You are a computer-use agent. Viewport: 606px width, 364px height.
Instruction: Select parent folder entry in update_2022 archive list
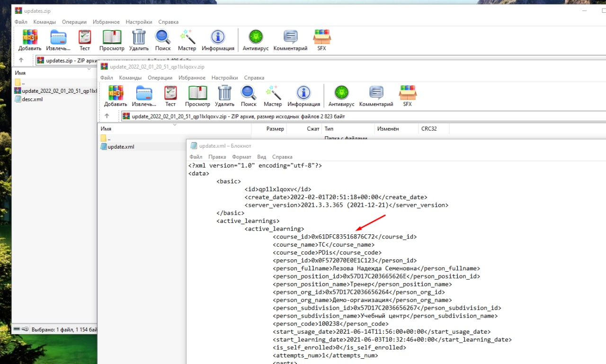[106, 138]
